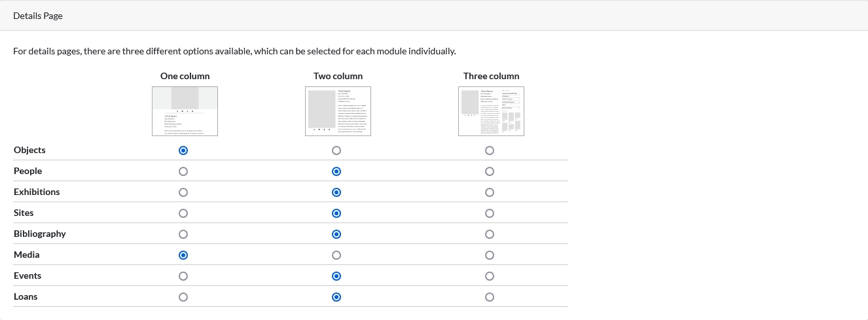Click the Three column layout thumbnail
Image resolution: width=868 pixels, height=320 pixels.
[x=491, y=111]
